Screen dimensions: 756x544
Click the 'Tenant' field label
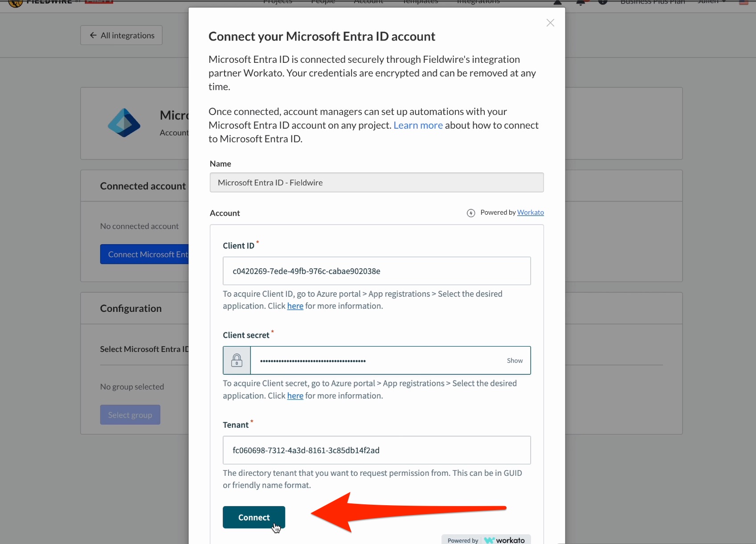tap(236, 425)
